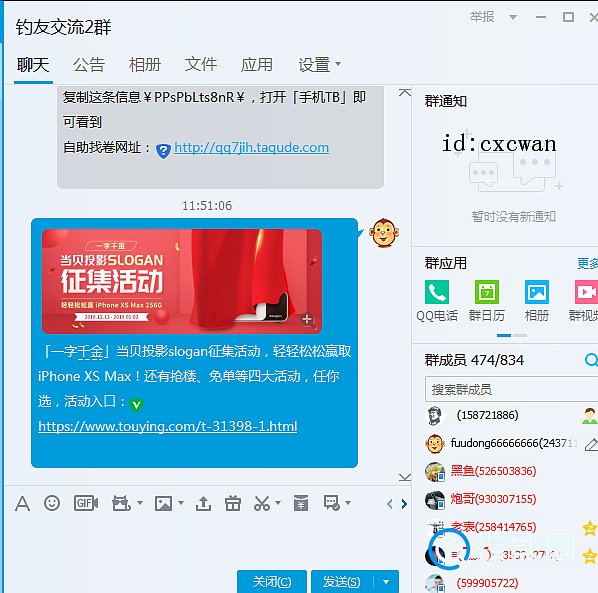Open the 群视频 video app
598x593 pixels.
coord(586,292)
